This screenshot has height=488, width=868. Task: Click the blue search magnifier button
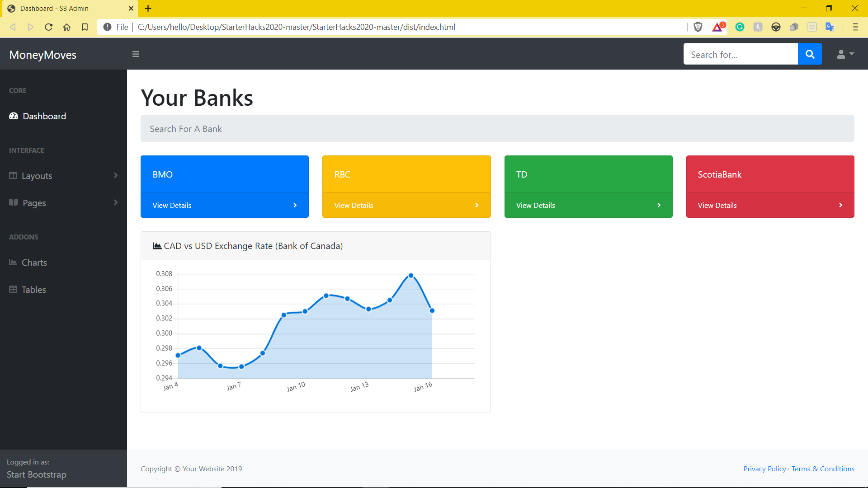coord(810,54)
